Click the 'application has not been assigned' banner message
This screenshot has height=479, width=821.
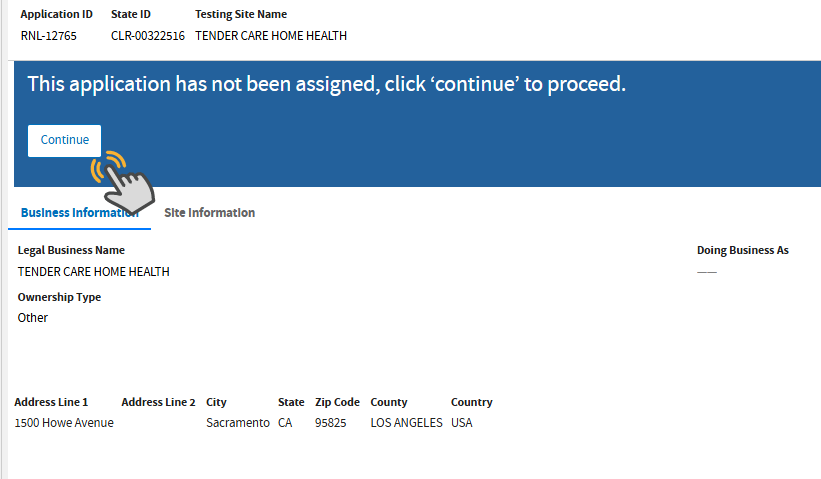tap(326, 84)
